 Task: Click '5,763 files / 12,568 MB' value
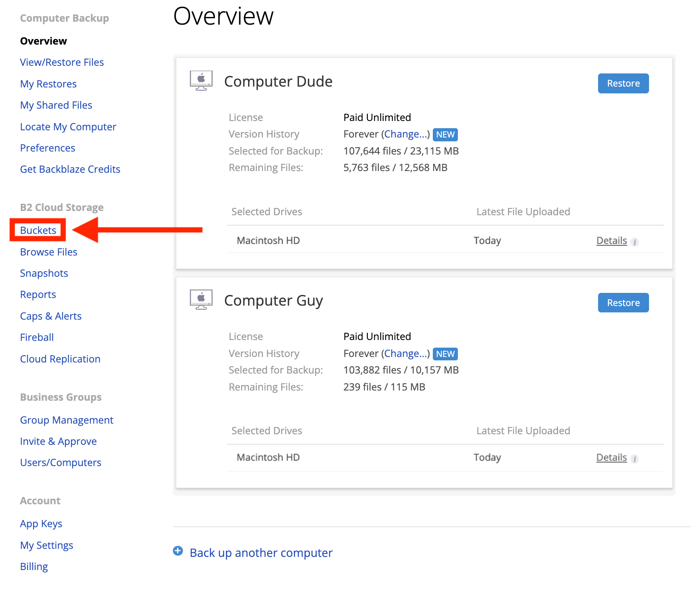pyautogui.click(x=395, y=168)
